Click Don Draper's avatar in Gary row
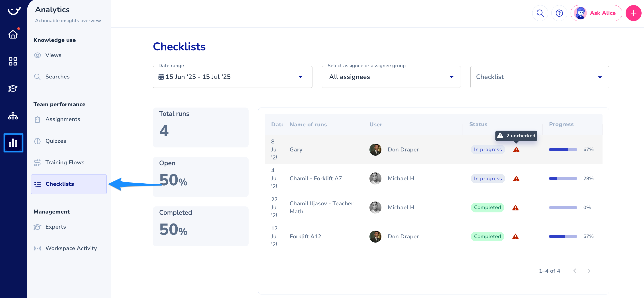The height and width of the screenshot is (298, 644). [x=375, y=149]
